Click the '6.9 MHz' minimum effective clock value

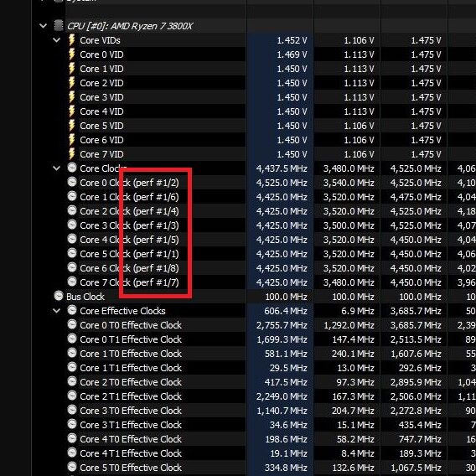pyautogui.click(x=357, y=311)
